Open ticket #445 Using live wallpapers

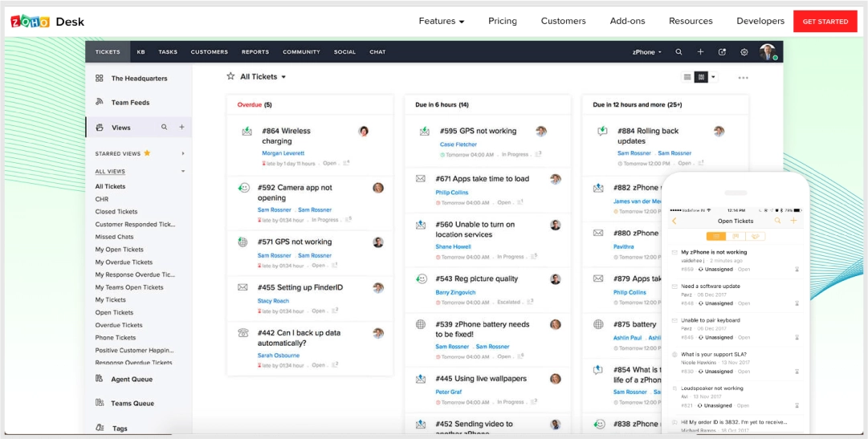coord(480,379)
